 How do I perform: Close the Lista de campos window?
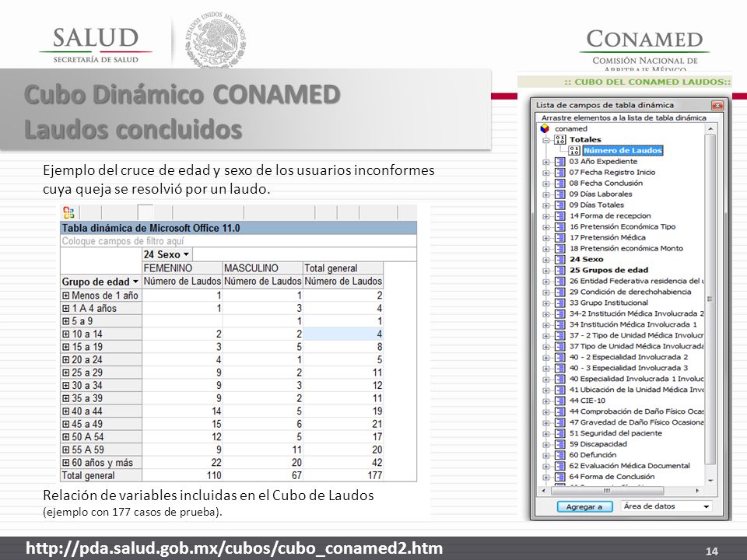coord(717,105)
